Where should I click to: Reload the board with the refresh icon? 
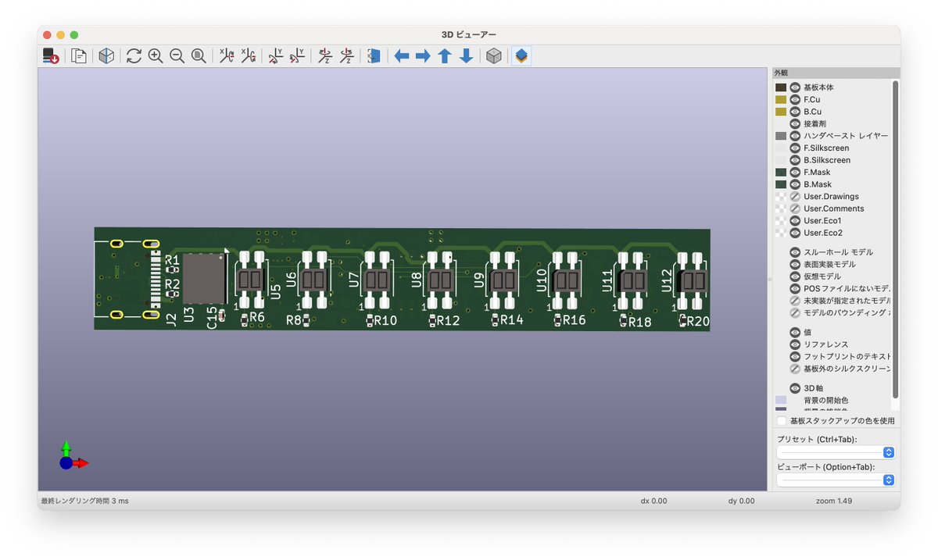tap(134, 56)
